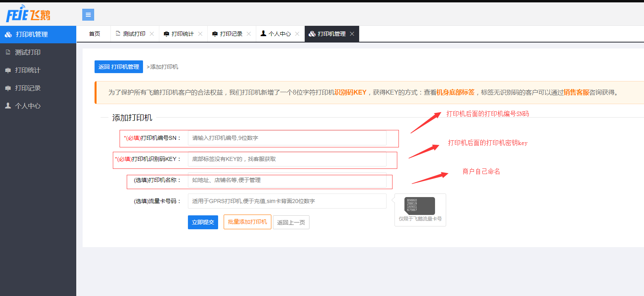Click the 个人中心 tab user icon
Image resolution: width=644 pixels, height=296 pixels.
pyautogui.click(x=263, y=34)
